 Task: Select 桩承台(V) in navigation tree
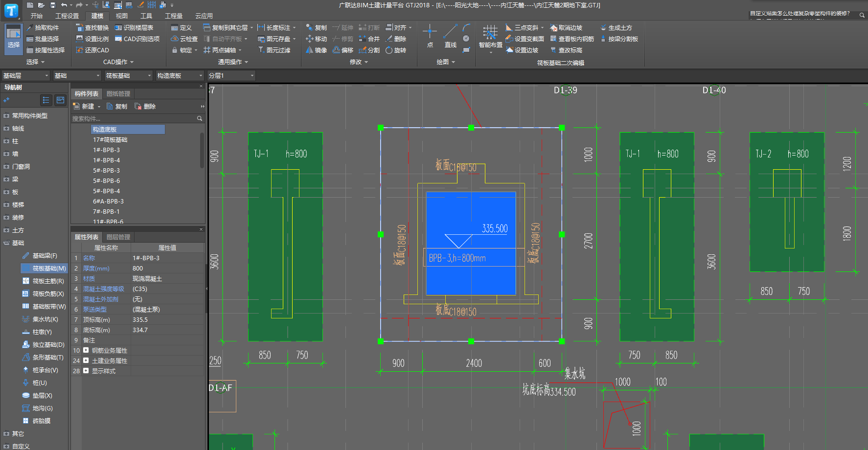click(41, 370)
